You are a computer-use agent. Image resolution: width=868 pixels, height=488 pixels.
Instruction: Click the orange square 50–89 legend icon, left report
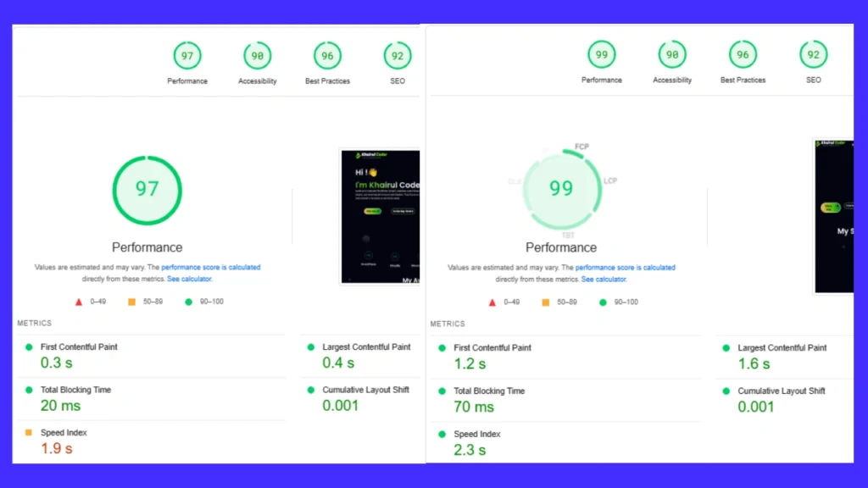(x=131, y=302)
